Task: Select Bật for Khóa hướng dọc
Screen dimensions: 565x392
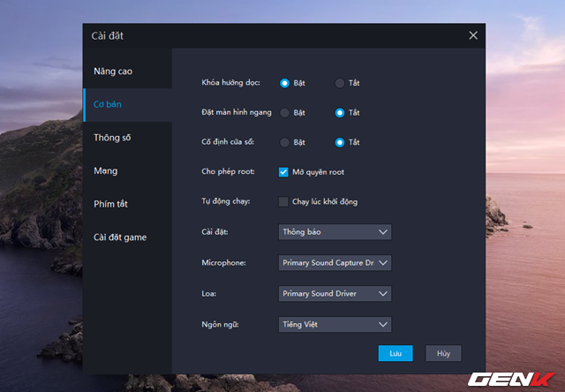Action: pyautogui.click(x=284, y=83)
